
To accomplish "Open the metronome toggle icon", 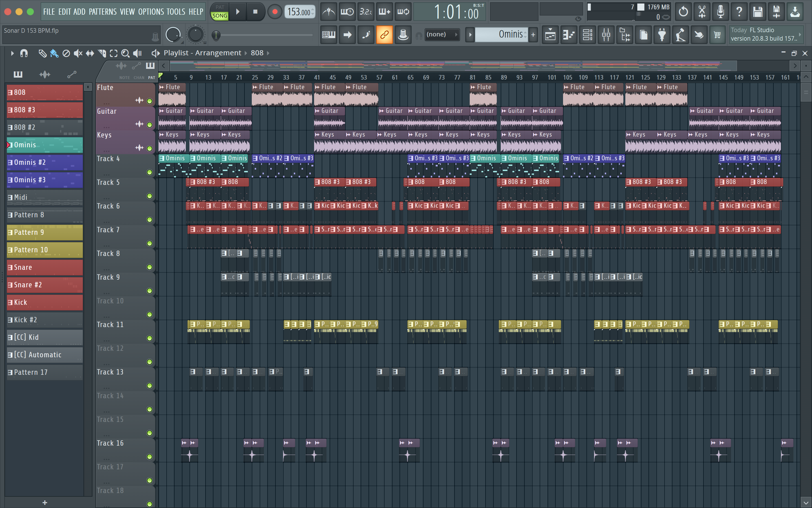I will point(329,12).
